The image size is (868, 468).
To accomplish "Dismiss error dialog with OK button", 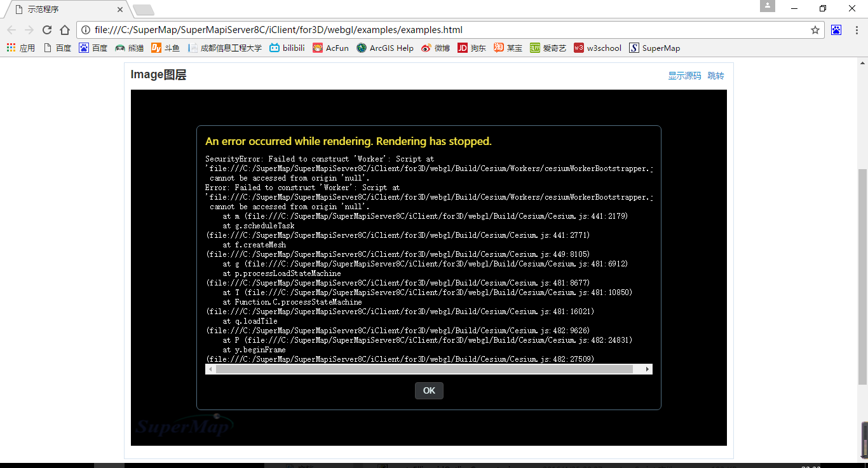I will pyautogui.click(x=429, y=390).
